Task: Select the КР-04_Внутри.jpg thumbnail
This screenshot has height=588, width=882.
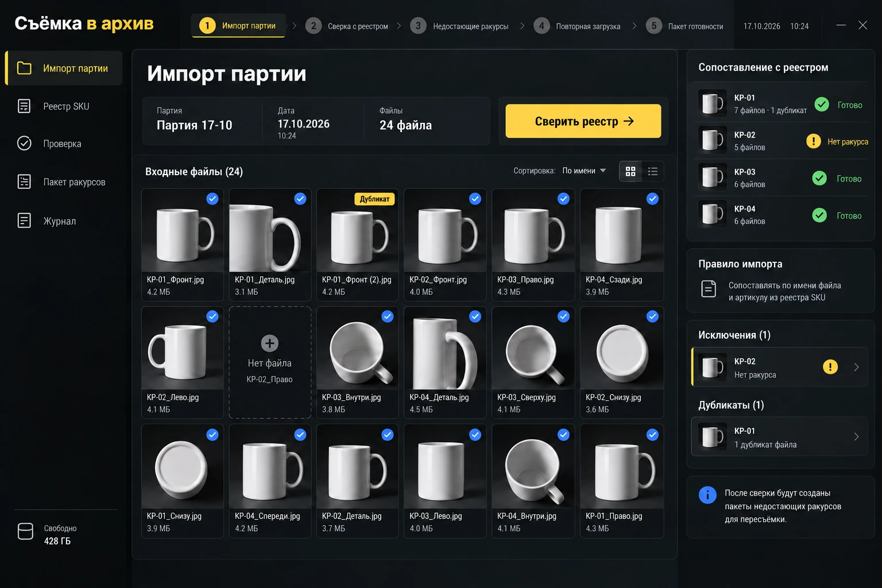Action: (533, 467)
